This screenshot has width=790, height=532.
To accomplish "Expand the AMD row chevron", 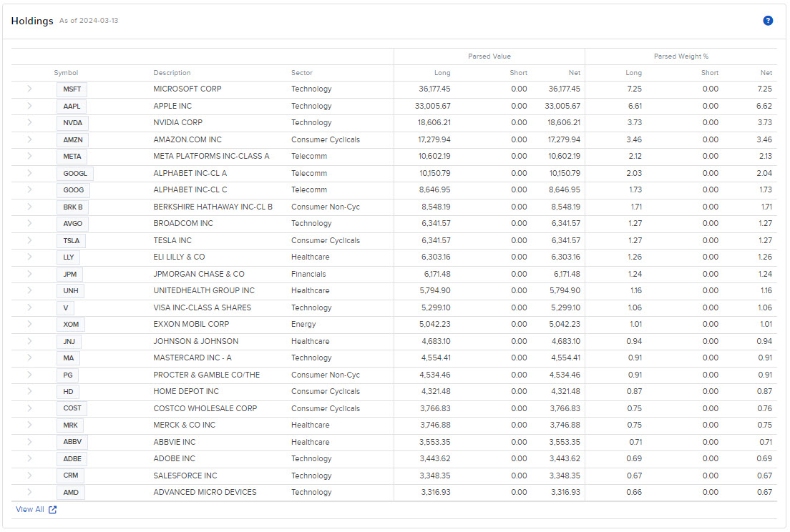I will pos(29,492).
